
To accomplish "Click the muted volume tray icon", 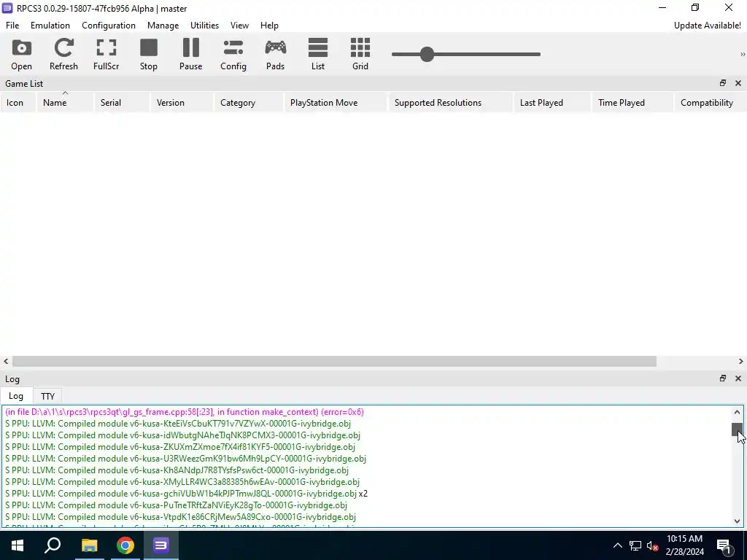I will 653,545.
